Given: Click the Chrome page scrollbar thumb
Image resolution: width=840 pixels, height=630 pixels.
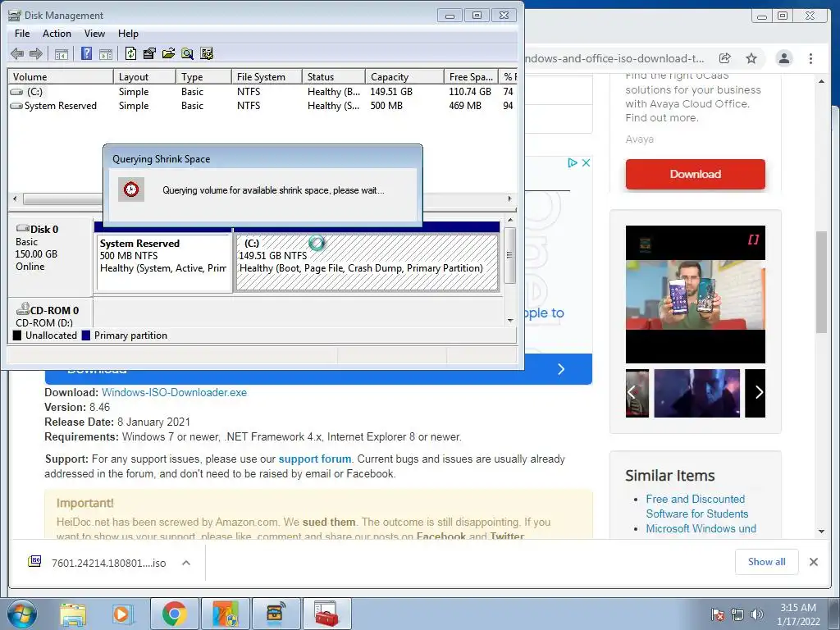Looking at the screenshot, I should pos(821,282).
